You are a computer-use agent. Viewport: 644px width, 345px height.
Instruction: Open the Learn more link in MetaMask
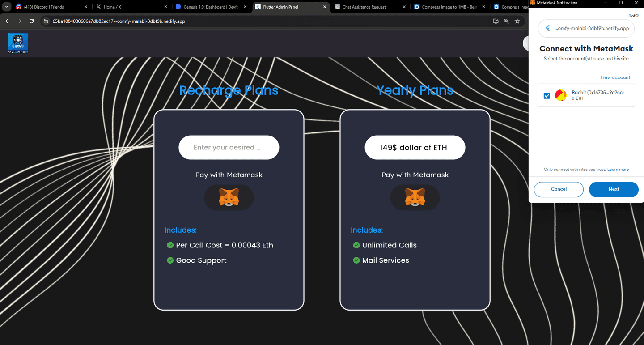[618, 170]
